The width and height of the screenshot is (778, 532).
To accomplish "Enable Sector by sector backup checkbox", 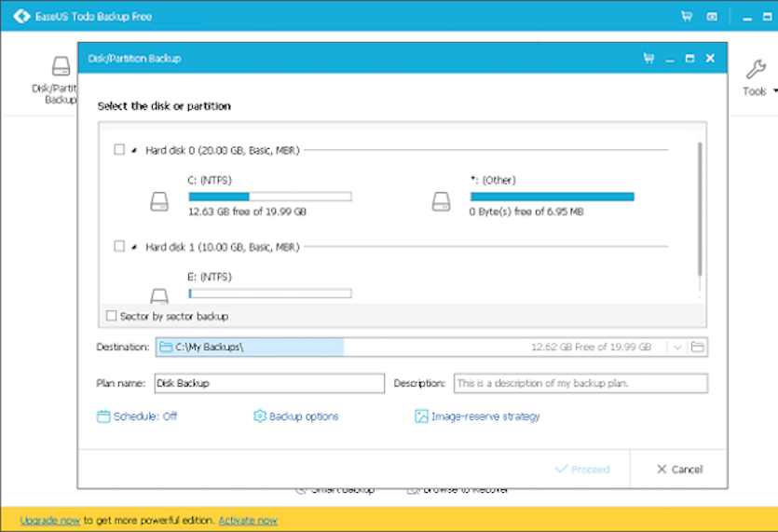I will click(112, 316).
